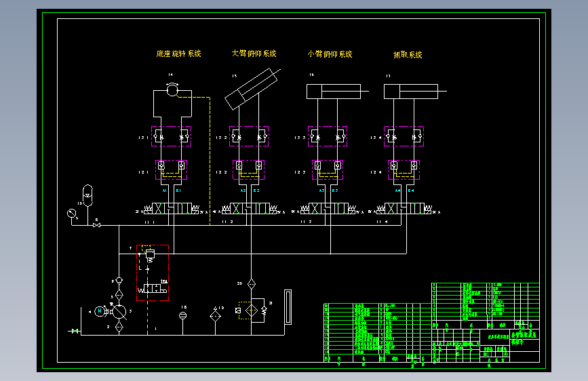Viewport: 588px width, 381px height.
Task: Select the shut-off valve numbered 8
Action: point(96,225)
